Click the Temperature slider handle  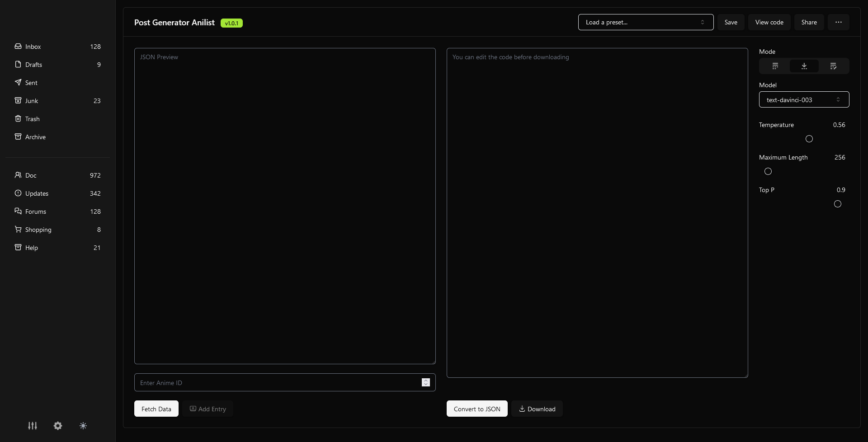(809, 139)
